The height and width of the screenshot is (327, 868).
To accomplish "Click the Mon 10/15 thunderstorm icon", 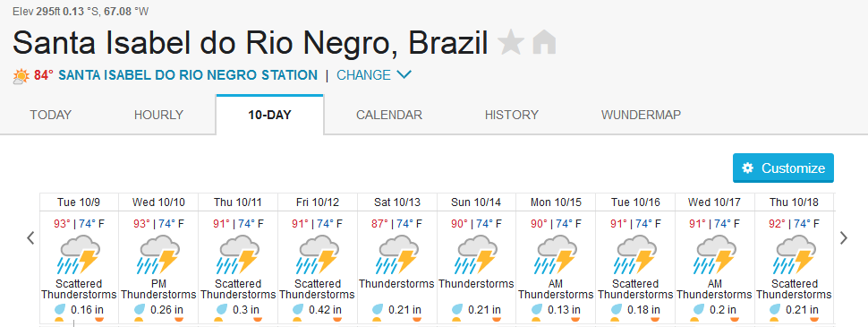I will pyautogui.click(x=557, y=254).
